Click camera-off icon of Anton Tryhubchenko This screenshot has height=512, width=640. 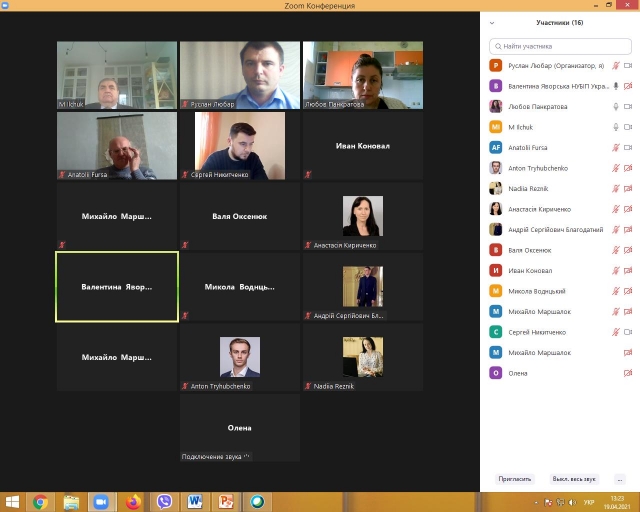[x=628, y=168]
